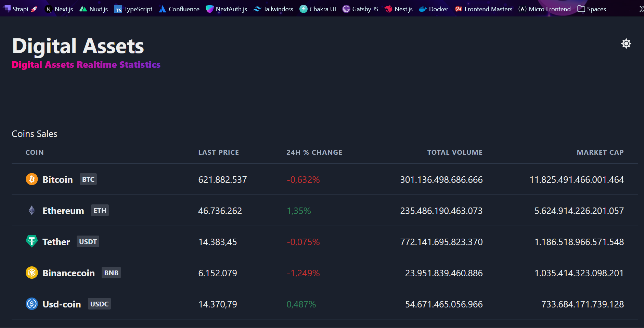This screenshot has height=328, width=644.
Task: Click the ETH ticker badge
Action: click(100, 210)
